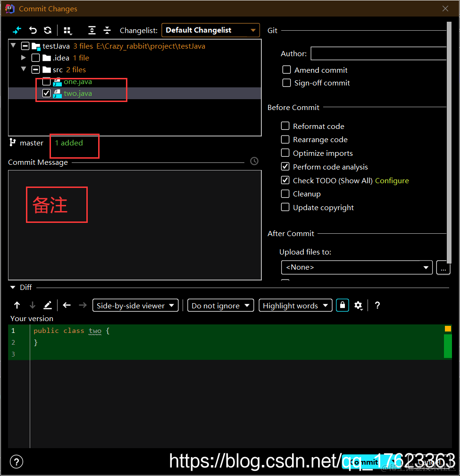Open the Default Changelist dropdown
This screenshot has height=476, width=460.
(210, 30)
